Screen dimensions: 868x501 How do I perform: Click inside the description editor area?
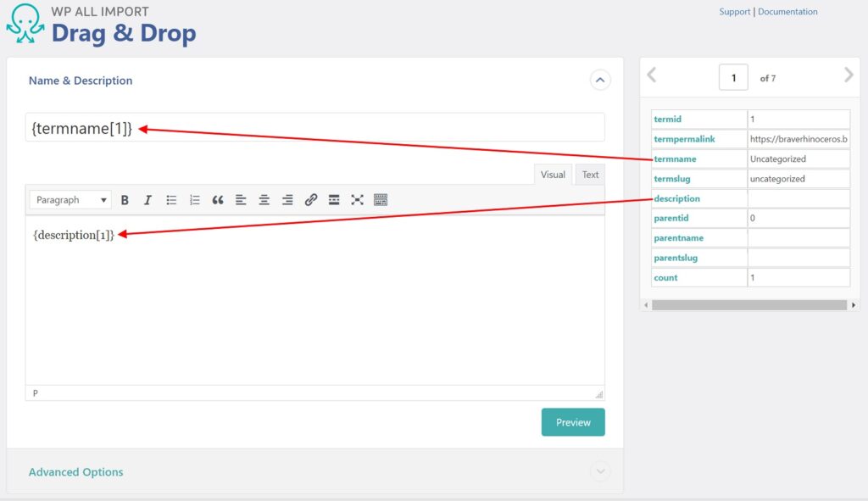[x=315, y=300]
